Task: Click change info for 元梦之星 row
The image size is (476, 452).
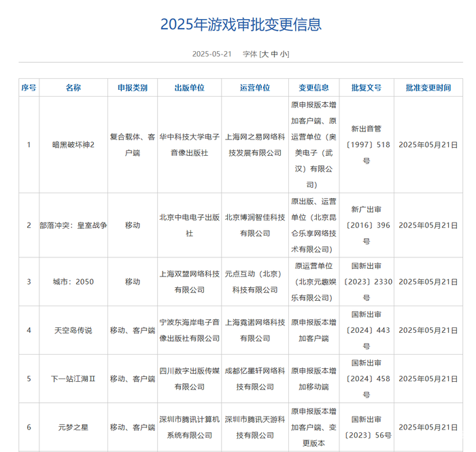Action: click(x=314, y=427)
